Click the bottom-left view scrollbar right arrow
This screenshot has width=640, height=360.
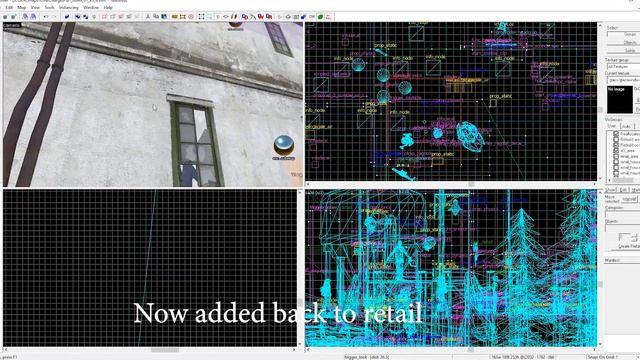coord(294,350)
